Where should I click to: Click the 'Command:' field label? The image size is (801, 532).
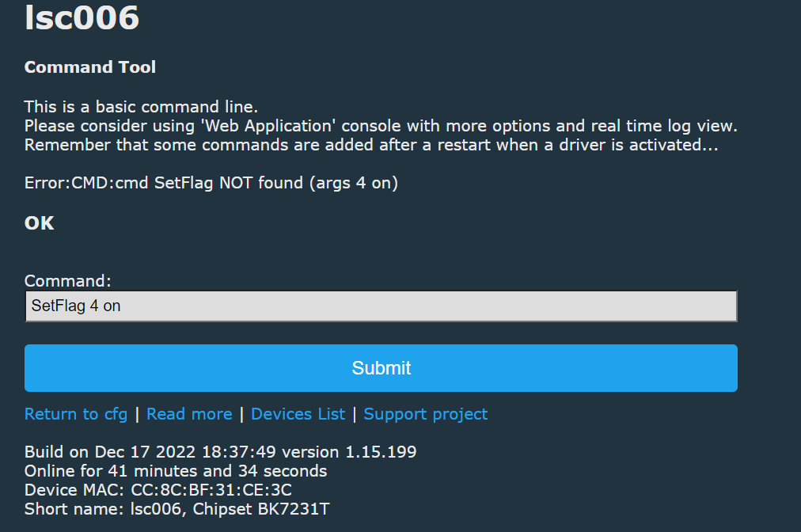[x=67, y=280]
